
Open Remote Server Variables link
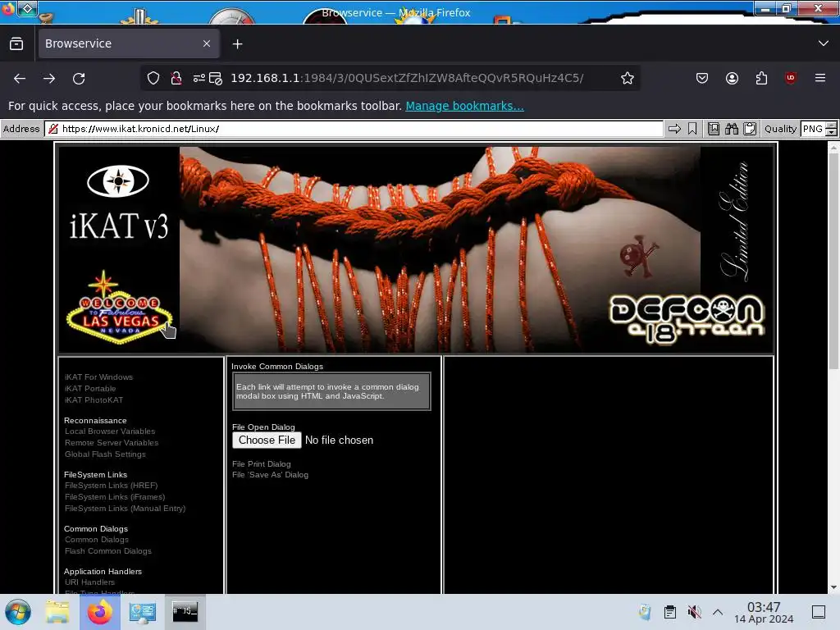[112, 442]
